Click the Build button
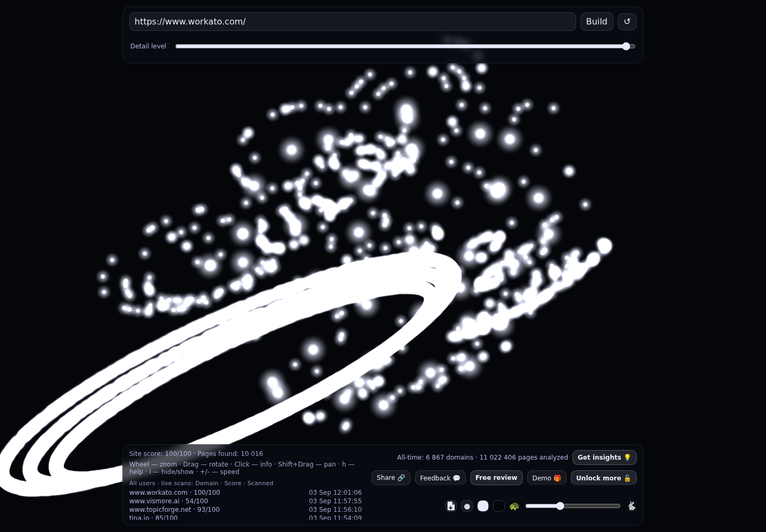This screenshot has width=766, height=532. [597, 21]
